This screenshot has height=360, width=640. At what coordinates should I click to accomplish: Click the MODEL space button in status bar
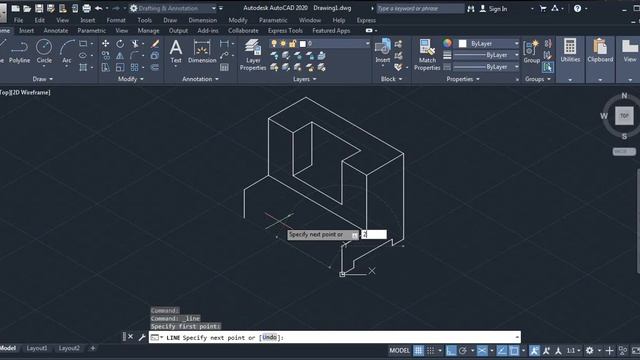(399, 350)
